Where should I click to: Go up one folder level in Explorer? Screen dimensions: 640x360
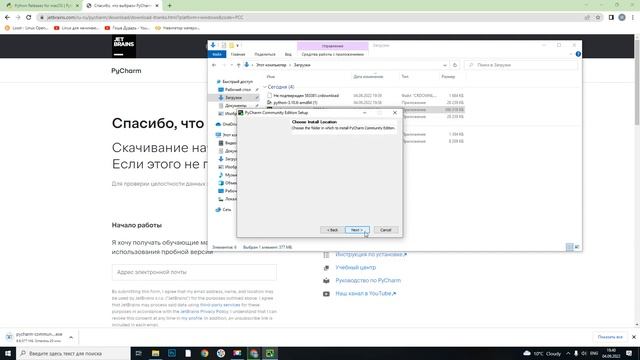[239, 65]
